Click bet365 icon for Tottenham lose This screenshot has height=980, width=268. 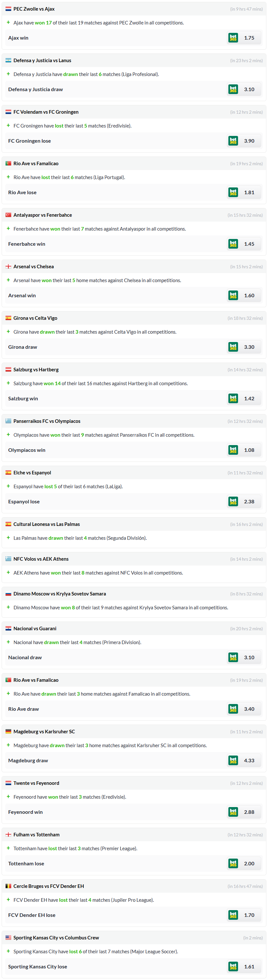233,864
